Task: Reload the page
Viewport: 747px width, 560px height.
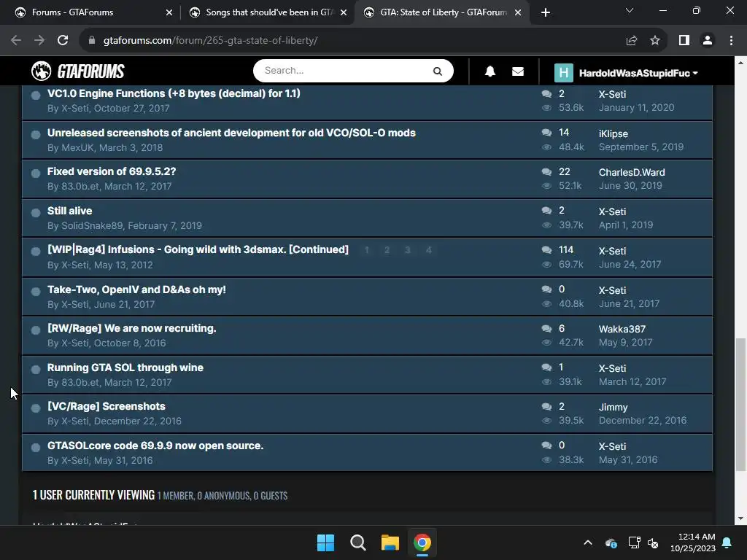Action: 63,41
